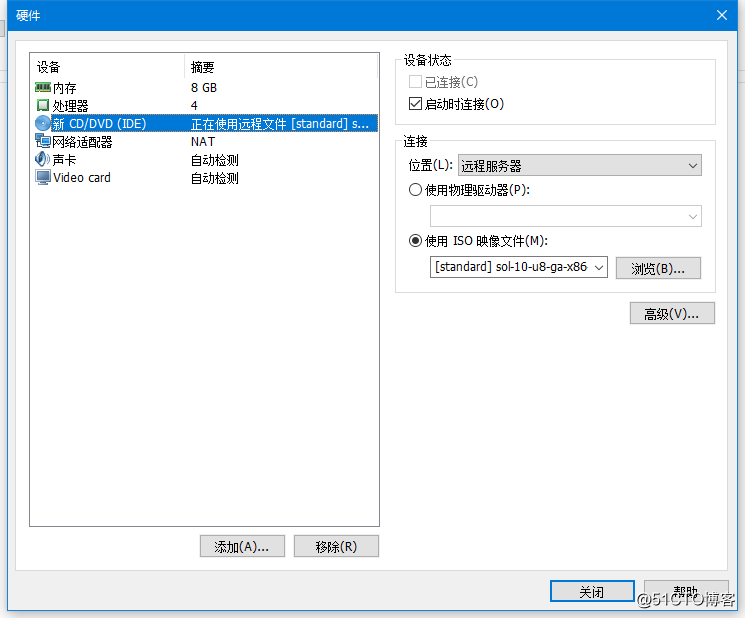Click the processor icon beside 处理器
The image size is (745, 618).
(x=43, y=105)
